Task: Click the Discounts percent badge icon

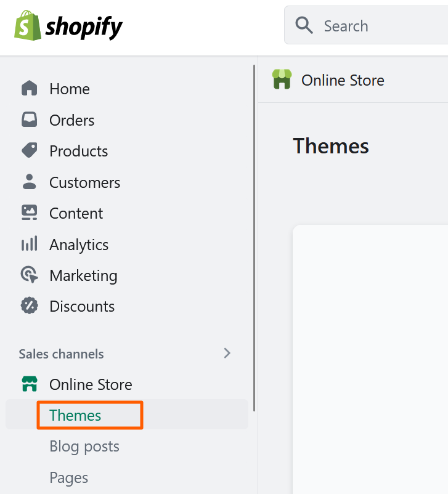Action: [30, 306]
